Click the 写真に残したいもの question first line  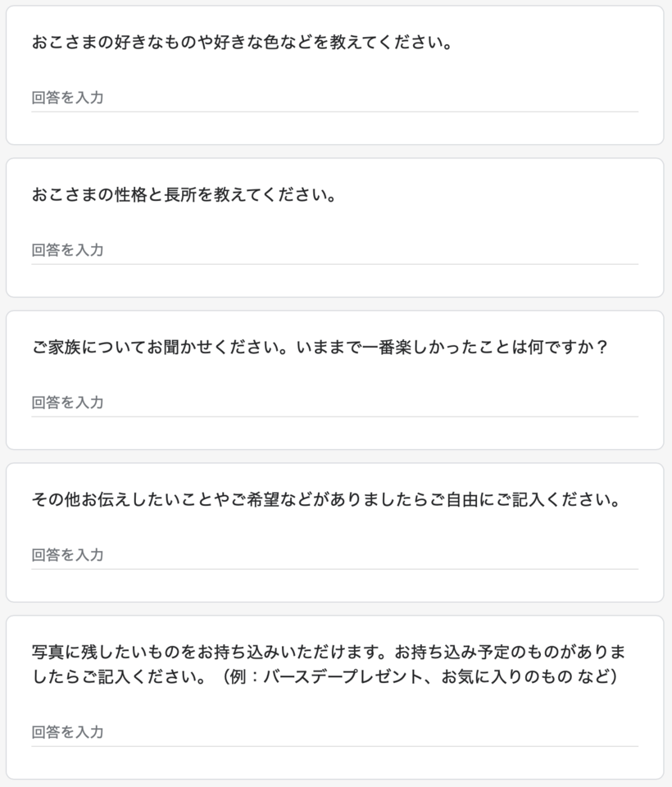click(x=329, y=653)
